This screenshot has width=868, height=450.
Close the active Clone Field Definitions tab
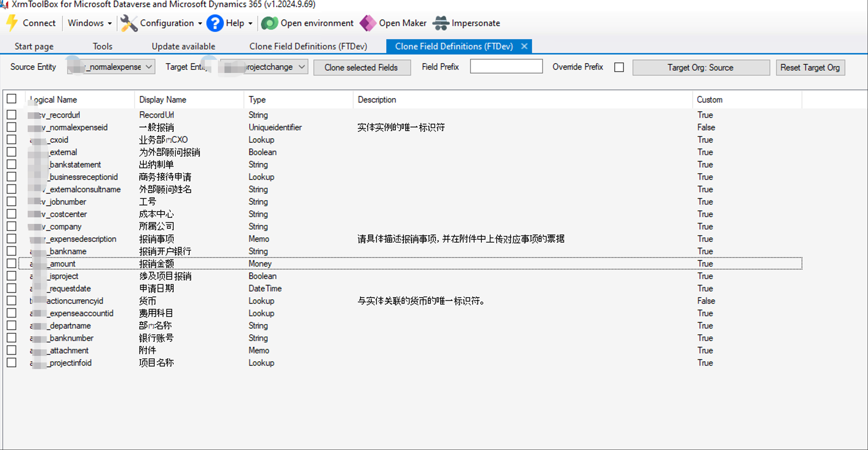pyautogui.click(x=524, y=46)
